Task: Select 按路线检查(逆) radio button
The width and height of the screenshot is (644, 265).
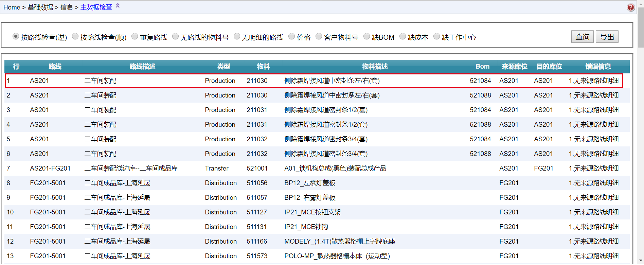Action: (16, 36)
